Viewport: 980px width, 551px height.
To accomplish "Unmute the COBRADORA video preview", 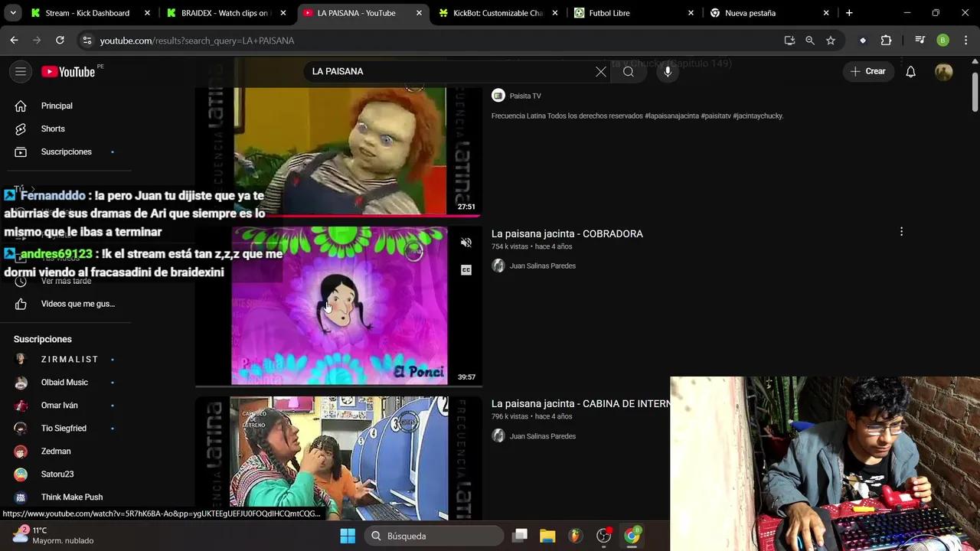I will click(465, 243).
